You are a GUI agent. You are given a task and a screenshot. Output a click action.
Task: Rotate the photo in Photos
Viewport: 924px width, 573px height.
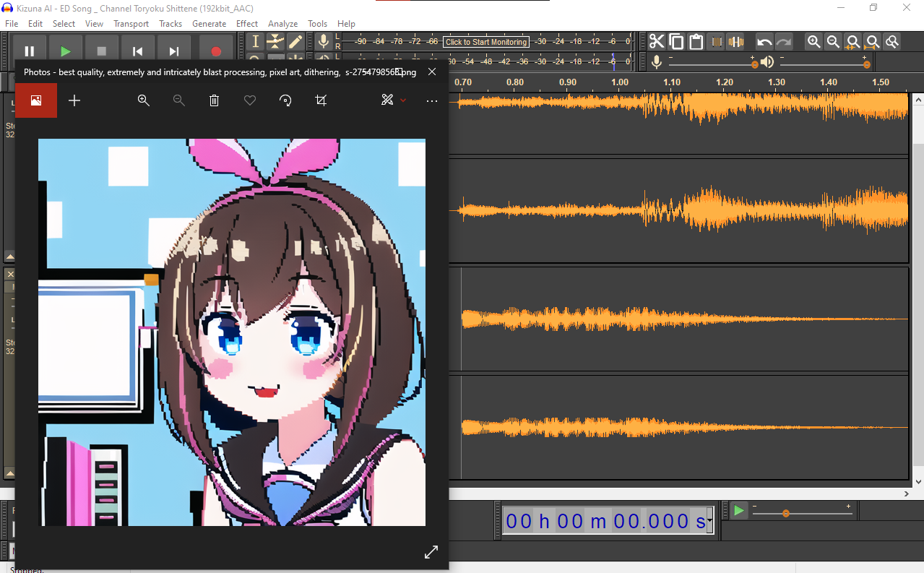tap(285, 100)
